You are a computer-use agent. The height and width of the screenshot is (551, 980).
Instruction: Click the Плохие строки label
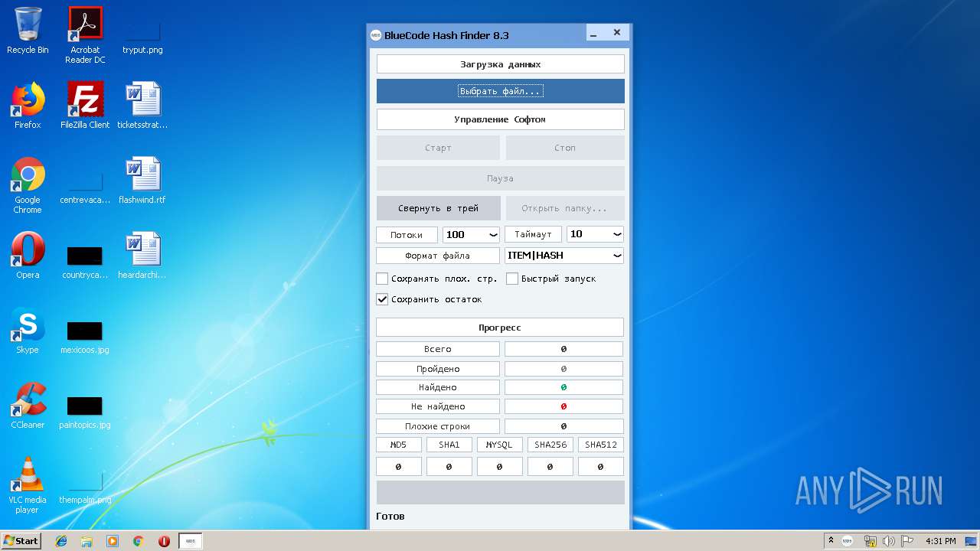point(438,426)
